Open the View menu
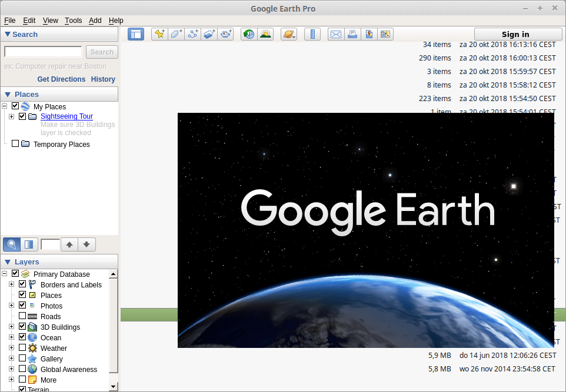Image resolution: width=566 pixels, height=392 pixels. [x=51, y=21]
